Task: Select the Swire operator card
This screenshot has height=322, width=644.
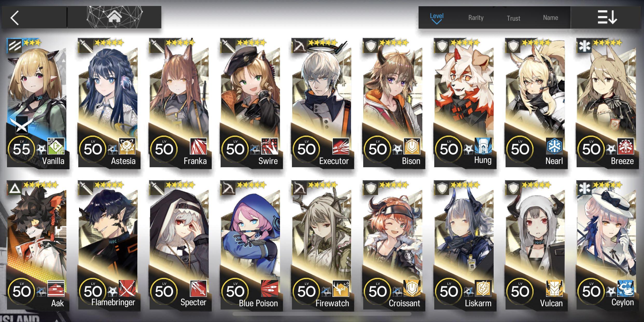Action: 251,103
